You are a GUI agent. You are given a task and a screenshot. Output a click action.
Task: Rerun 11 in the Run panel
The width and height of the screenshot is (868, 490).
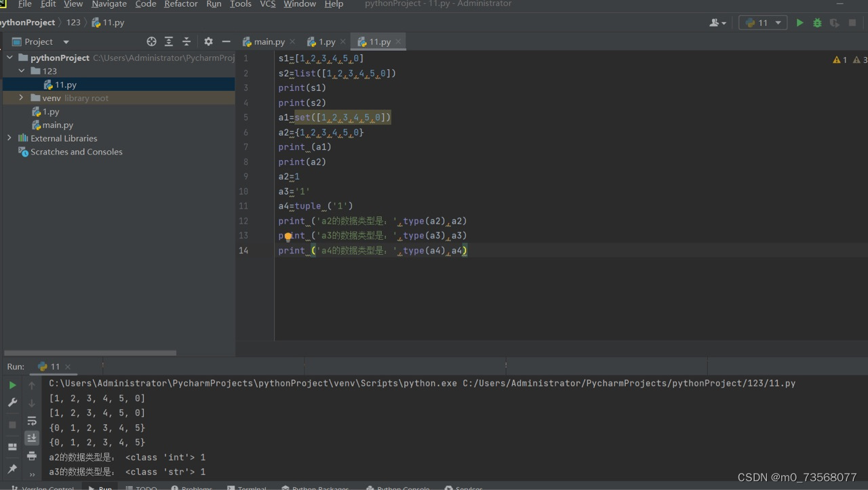[12, 385]
